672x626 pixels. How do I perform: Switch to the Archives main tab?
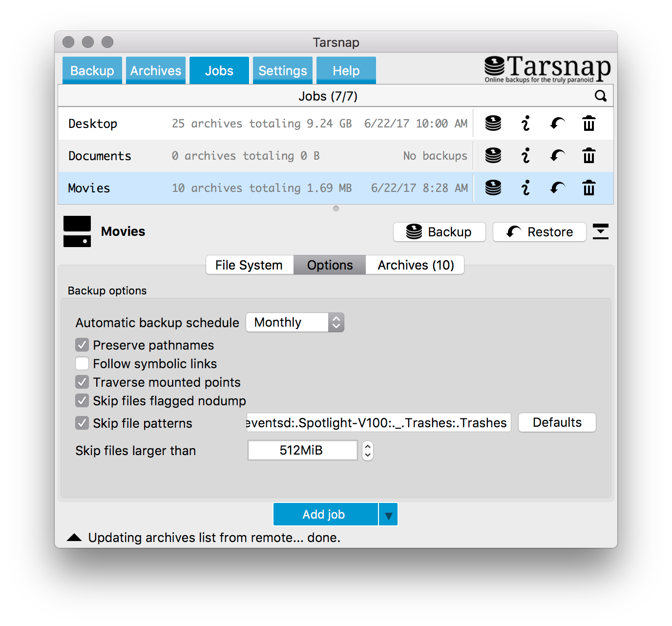click(156, 70)
